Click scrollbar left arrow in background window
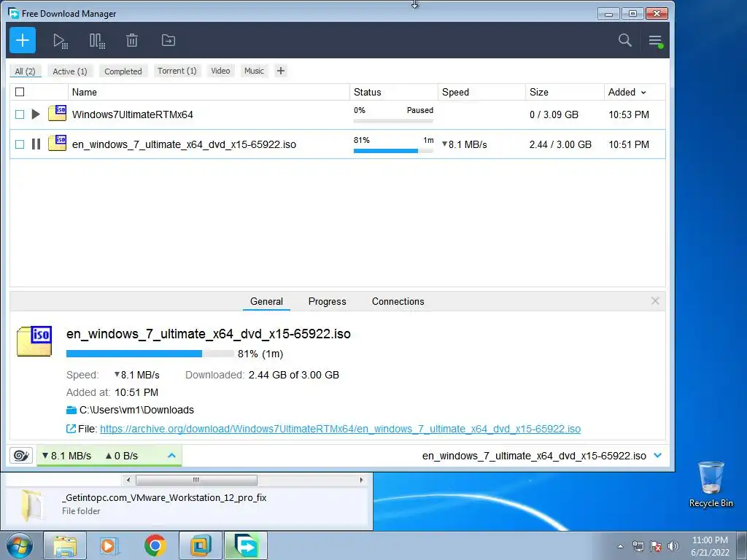The width and height of the screenshot is (747, 560). click(x=128, y=480)
